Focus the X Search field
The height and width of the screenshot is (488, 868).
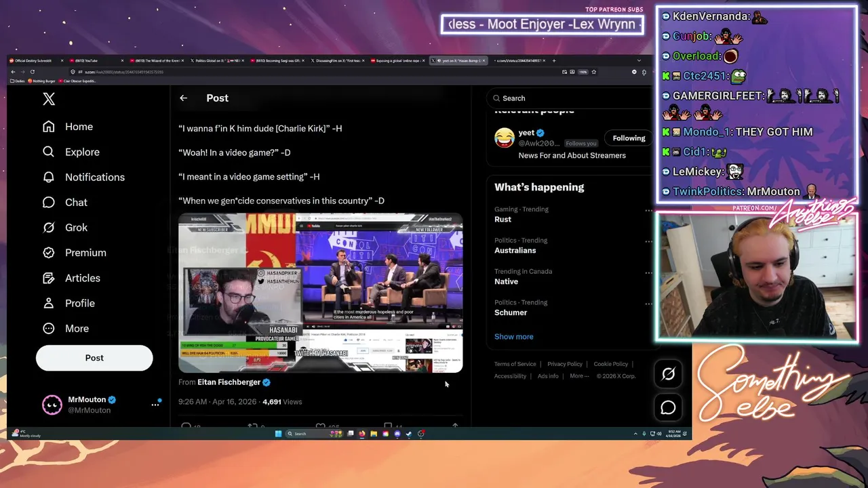[x=570, y=98]
